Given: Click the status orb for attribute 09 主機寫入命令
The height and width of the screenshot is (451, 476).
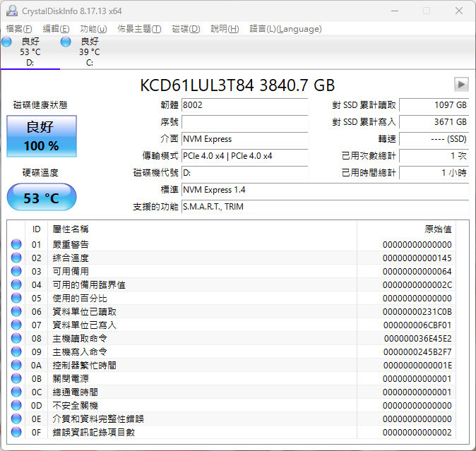Looking at the screenshot, I should 16,351.
